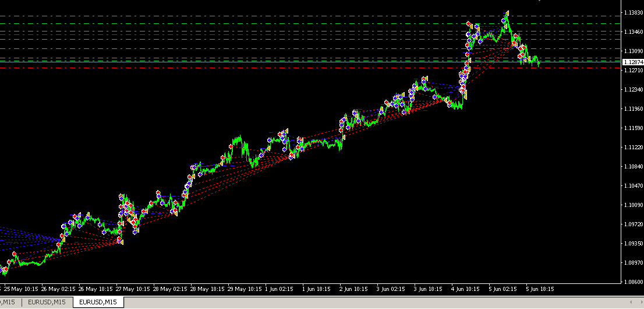Image resolution: width=644 pixels, height=309 pixels.
Task: Click the 1.09720 price level on the scale
Action: point(634,224)
